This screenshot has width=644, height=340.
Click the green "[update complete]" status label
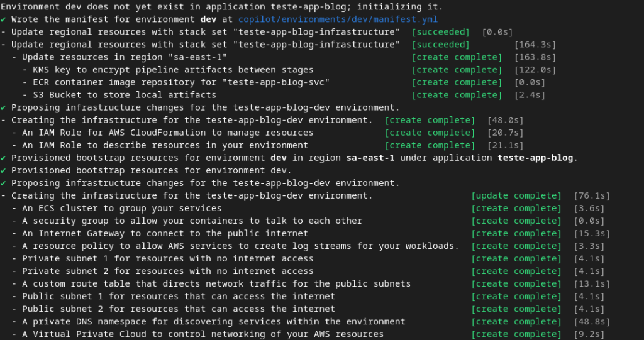point(516,195)
